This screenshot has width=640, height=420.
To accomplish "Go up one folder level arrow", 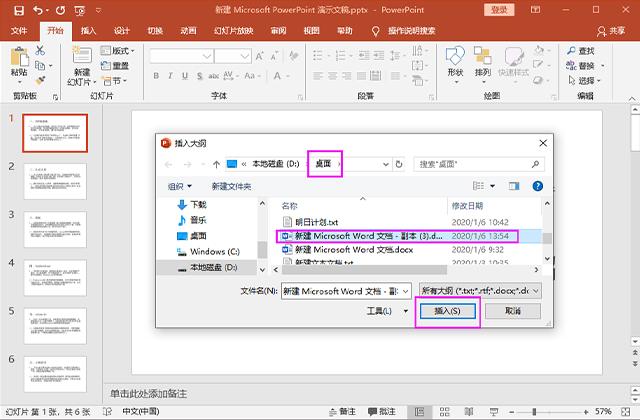I will point(216,164).
